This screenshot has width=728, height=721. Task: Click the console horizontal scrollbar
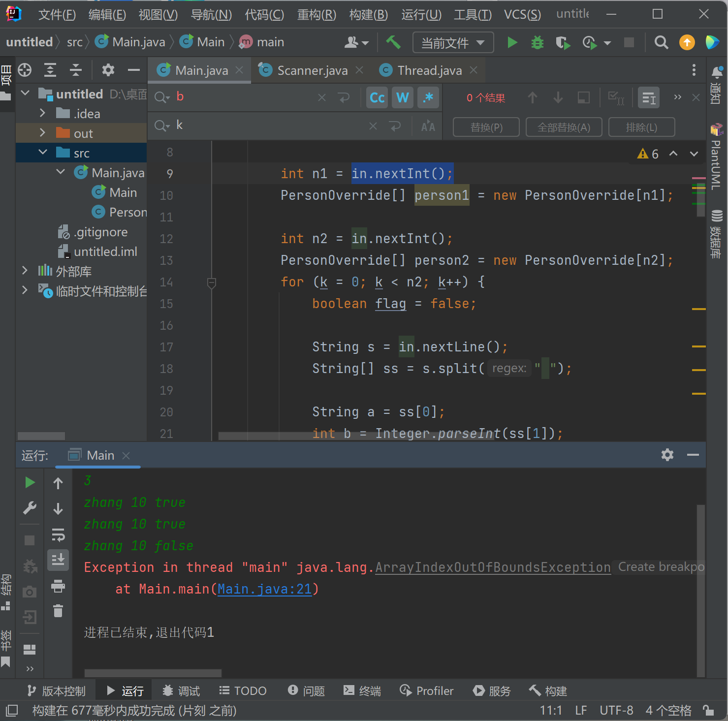[x=153, y=673]
